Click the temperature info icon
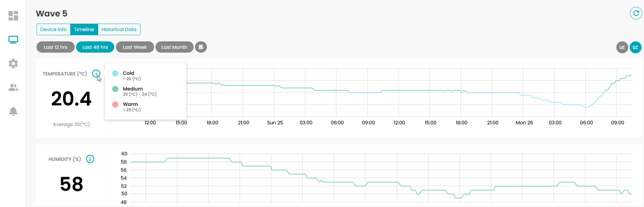The image size is (644, 207). pyautogui.click(x=96, y=74)
